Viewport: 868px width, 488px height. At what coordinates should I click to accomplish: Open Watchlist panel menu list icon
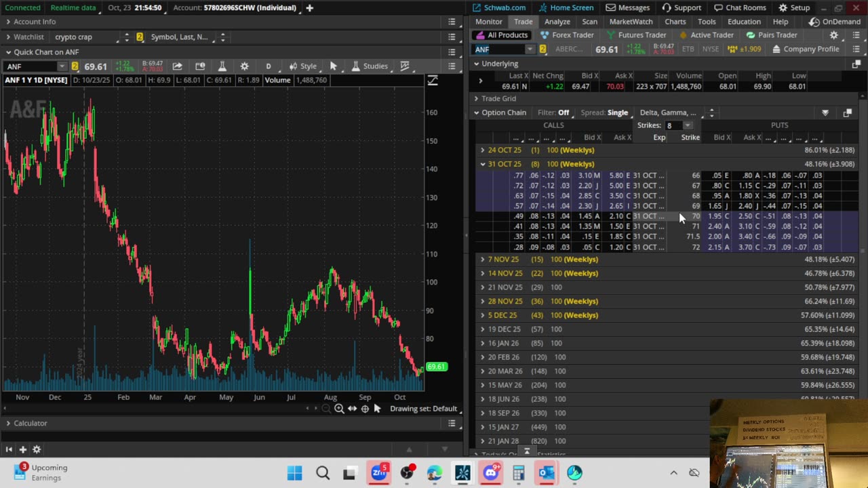(x=452, y=37)
